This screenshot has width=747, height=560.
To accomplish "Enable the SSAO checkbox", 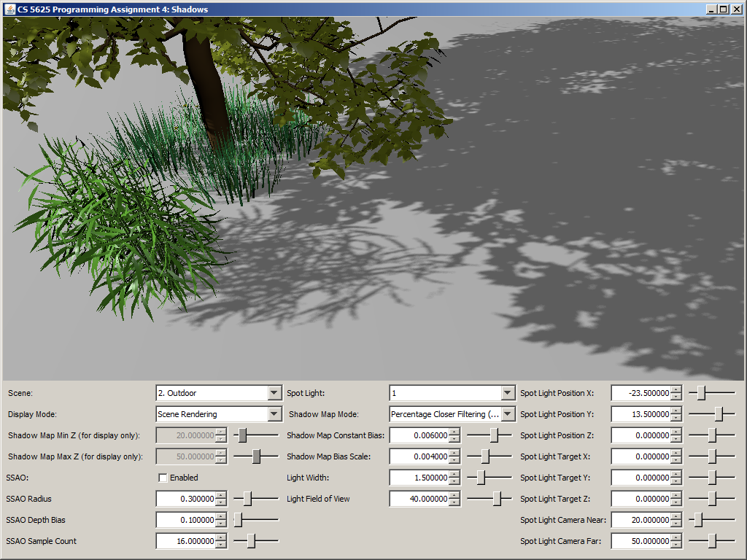I will click(163, 478).
